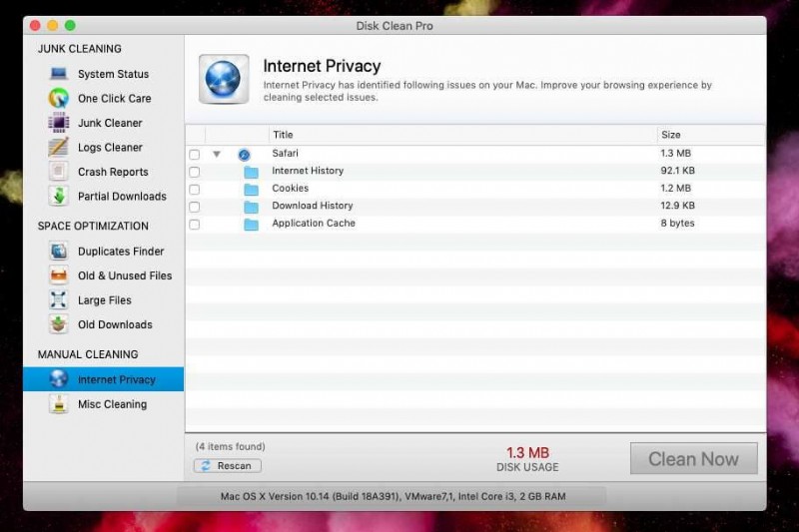Click the Old & Unused Files icon
Screen dimensions: 799x532
pos(59,275)
